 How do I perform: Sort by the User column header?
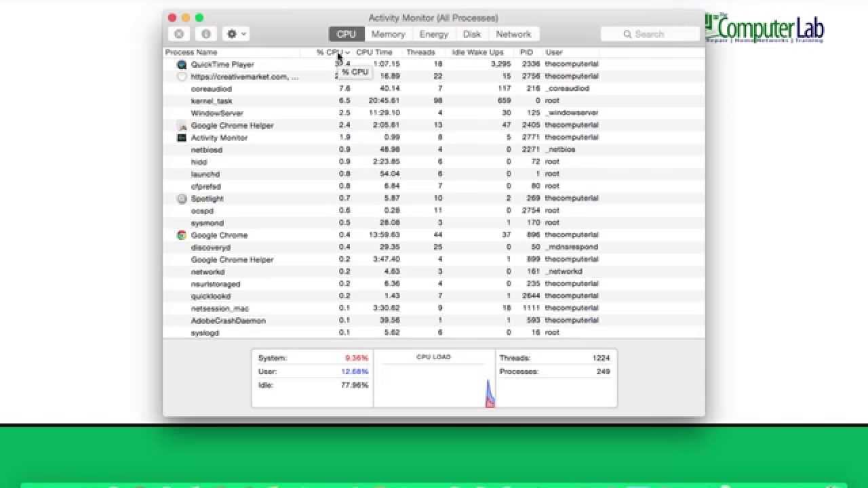click(x=554, y=52)
